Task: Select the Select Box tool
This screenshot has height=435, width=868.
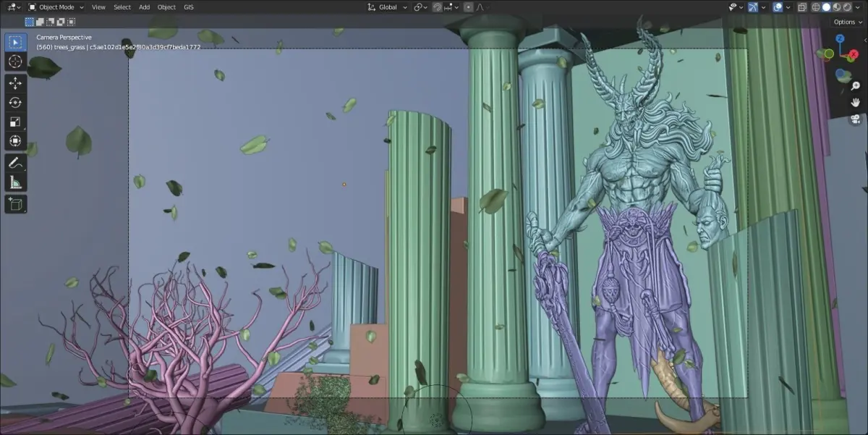Action: tap(15, 42)
